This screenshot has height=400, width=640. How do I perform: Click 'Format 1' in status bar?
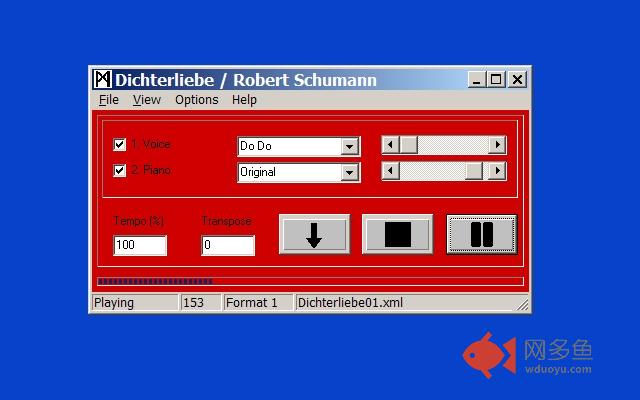click(251, 303)
